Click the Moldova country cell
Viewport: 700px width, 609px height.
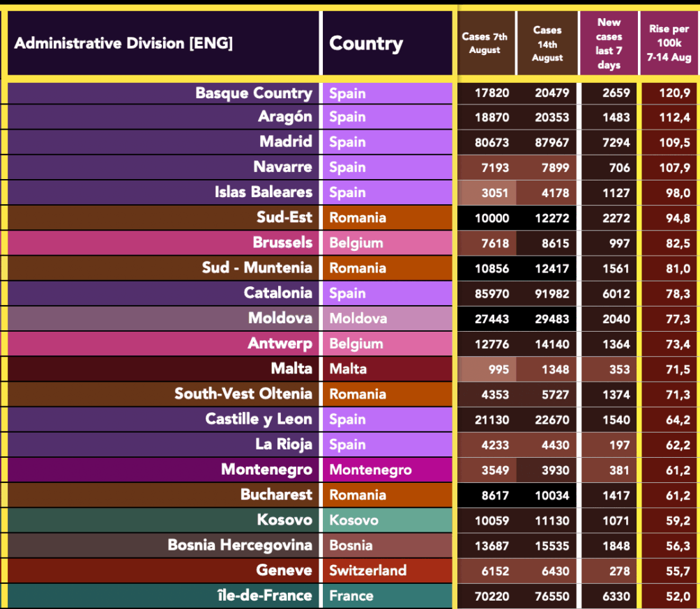point(358,318)
